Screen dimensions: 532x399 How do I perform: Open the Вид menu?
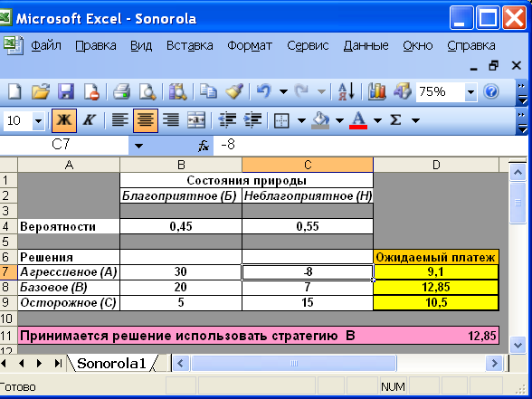(x=141, y=45)
